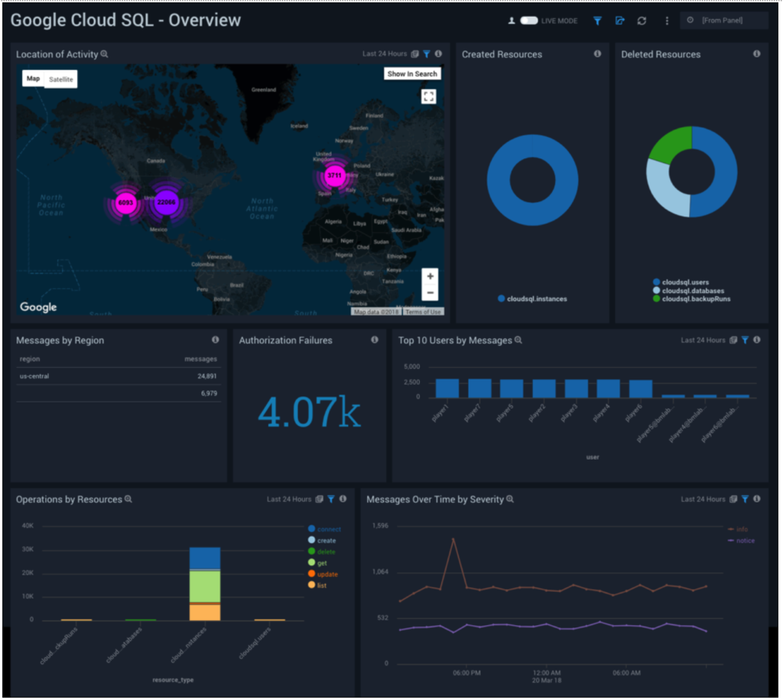Image resolution: width=783 pixels, height=700 pixels.
Task: Toggle the cloudsql.instances legend entry
Action: click(x=532, y=299)
